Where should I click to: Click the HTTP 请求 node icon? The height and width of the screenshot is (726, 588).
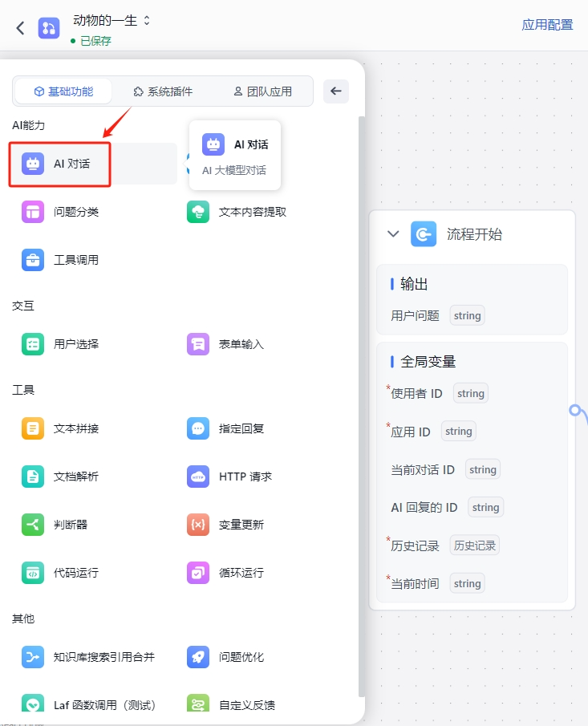[x=198, y=477]
